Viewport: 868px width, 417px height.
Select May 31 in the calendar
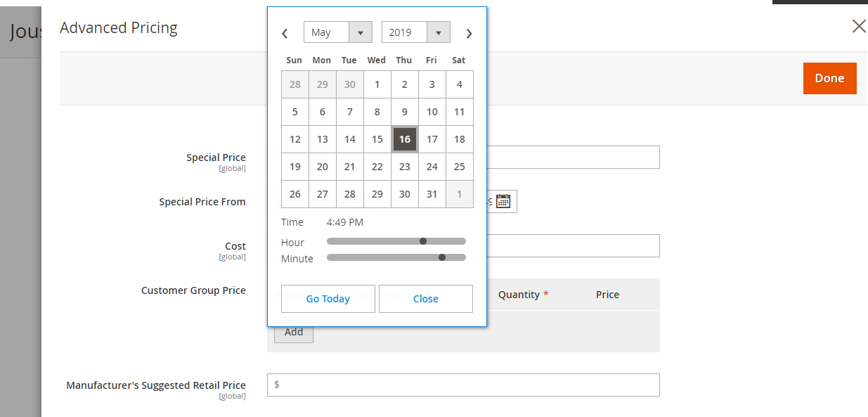coord(432,194)
